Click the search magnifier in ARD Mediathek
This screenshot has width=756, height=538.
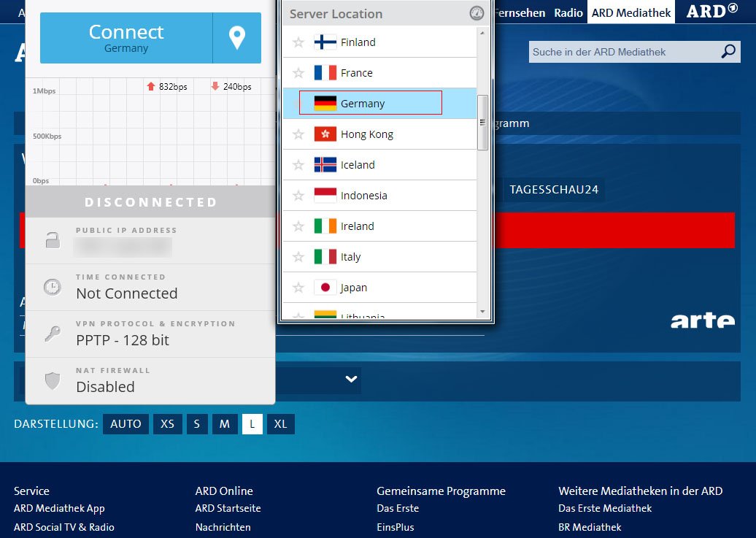coord(728,51)
